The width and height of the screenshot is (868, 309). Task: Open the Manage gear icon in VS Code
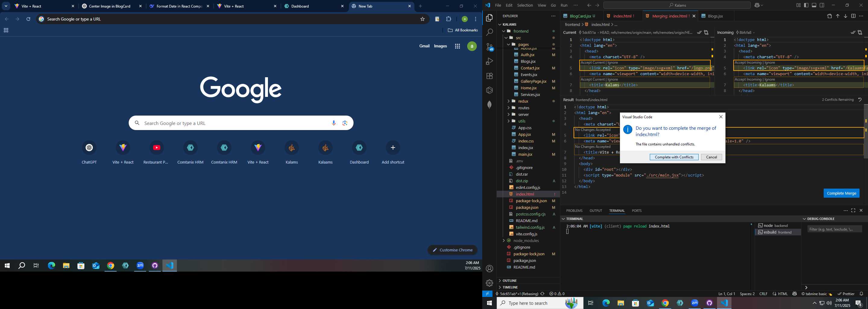point(489,283)
